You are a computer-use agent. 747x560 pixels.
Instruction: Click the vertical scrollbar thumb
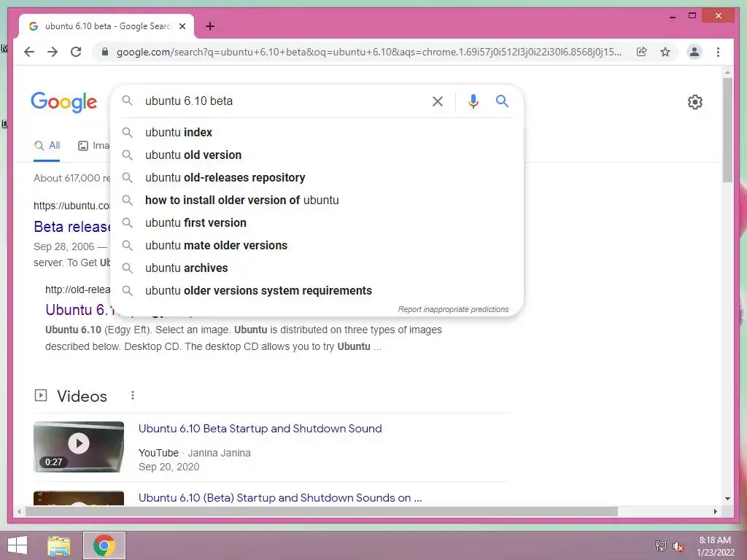(x=727, y=130)
